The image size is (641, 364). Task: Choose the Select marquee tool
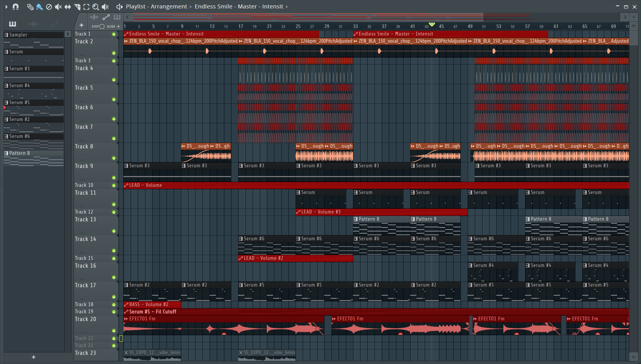coord(86,7)
